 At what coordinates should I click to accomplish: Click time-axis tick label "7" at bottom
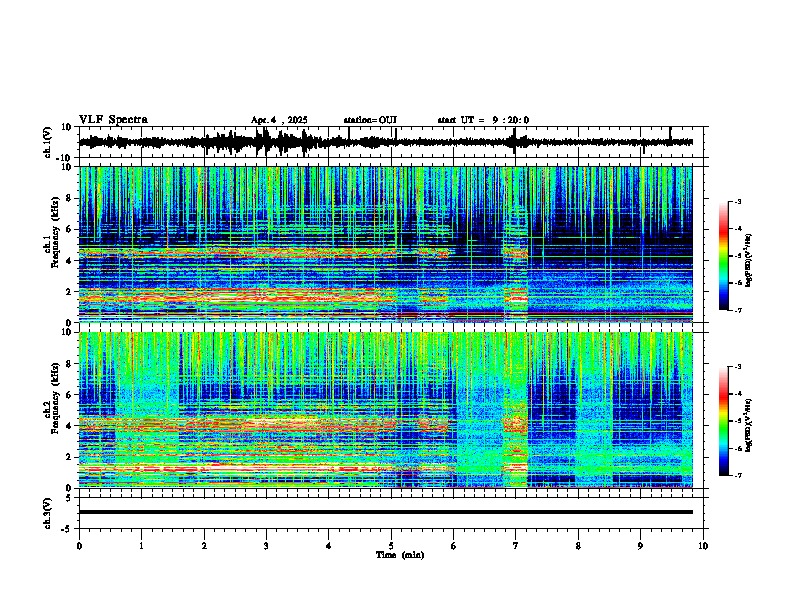click(516, 546)
